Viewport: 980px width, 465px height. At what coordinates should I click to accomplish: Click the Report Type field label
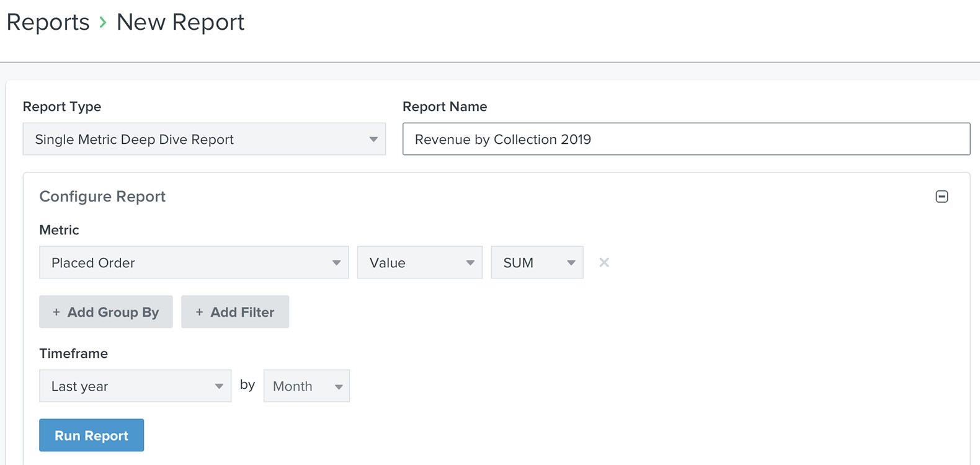[x=62, y=107]
